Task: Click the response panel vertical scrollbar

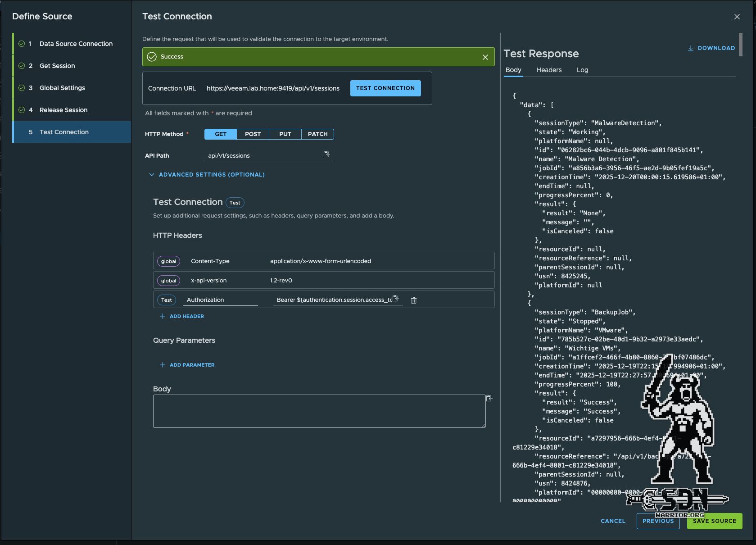Action: tap(740, 44)
